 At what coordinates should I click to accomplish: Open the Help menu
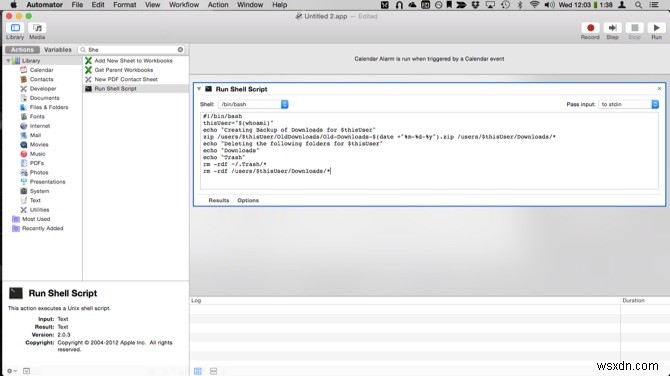[279, 5]
